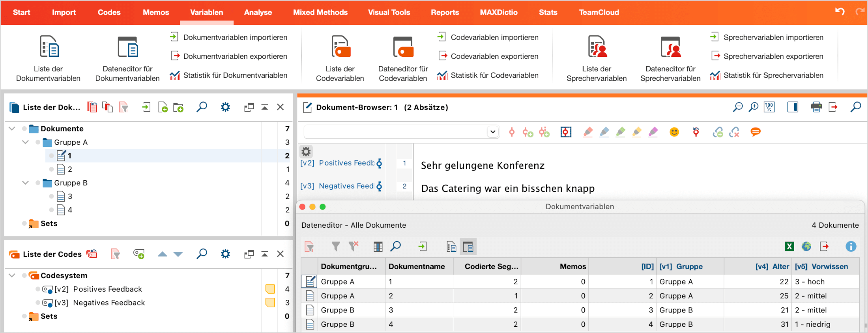Click the print icon in Dokument-Browser
This screenshot has height=333, width=868.
(x=816, y=107)
